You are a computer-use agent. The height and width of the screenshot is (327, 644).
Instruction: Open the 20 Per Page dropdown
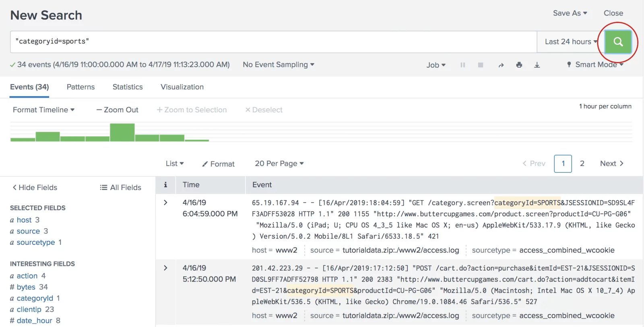(x=279, y=163)
